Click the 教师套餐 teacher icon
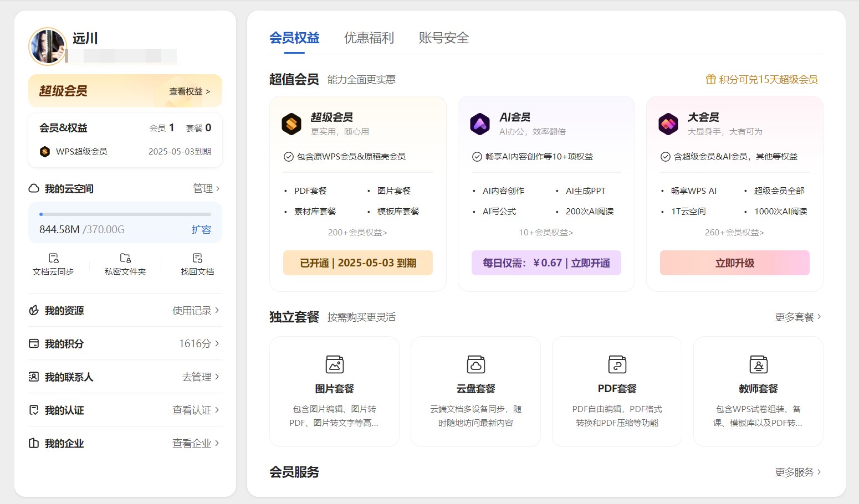 click(x=759, y=364)
